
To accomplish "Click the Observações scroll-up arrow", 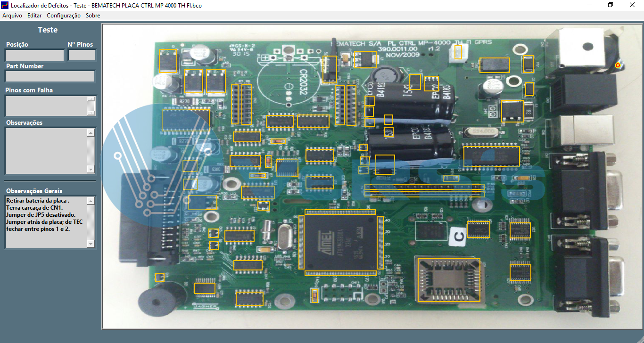I will (91, 132).
